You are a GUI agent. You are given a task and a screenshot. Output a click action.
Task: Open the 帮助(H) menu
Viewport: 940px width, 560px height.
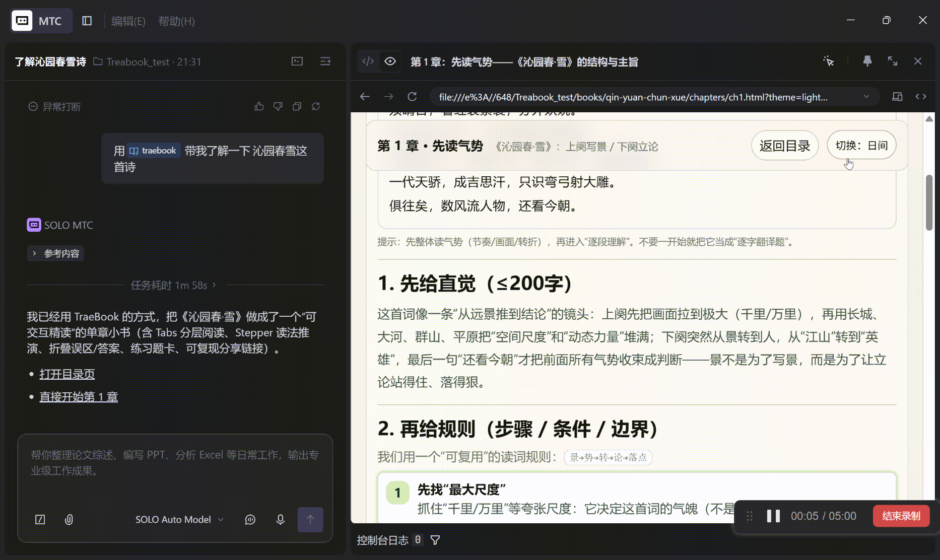pyautogui.click(x=176, y=21)
